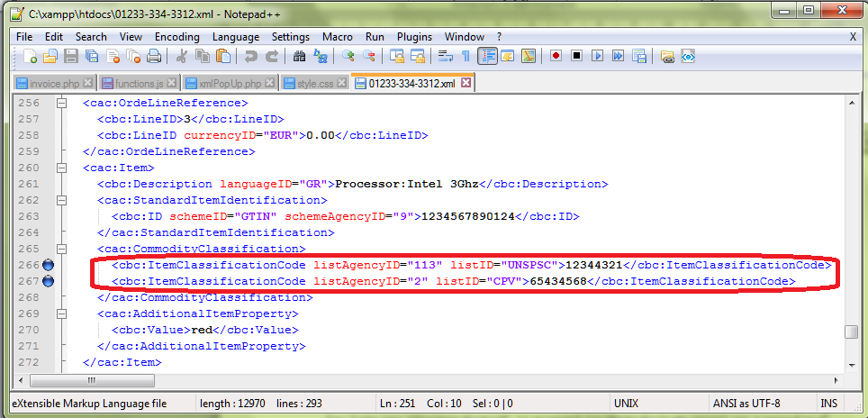
Task: Open the Edit menu
Action: pyautogui.click(x=54, y=37)
